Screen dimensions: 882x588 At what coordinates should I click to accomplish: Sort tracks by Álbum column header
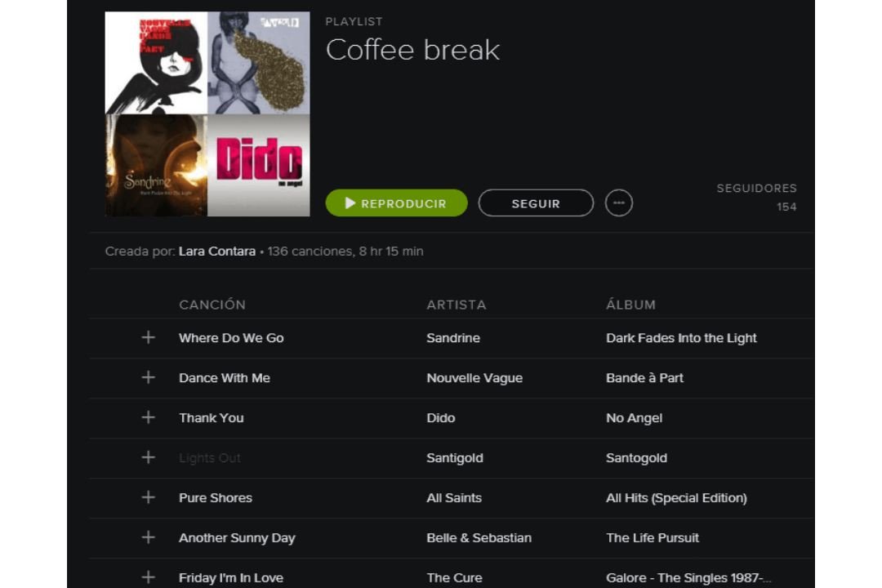click(x=630, y=305)
